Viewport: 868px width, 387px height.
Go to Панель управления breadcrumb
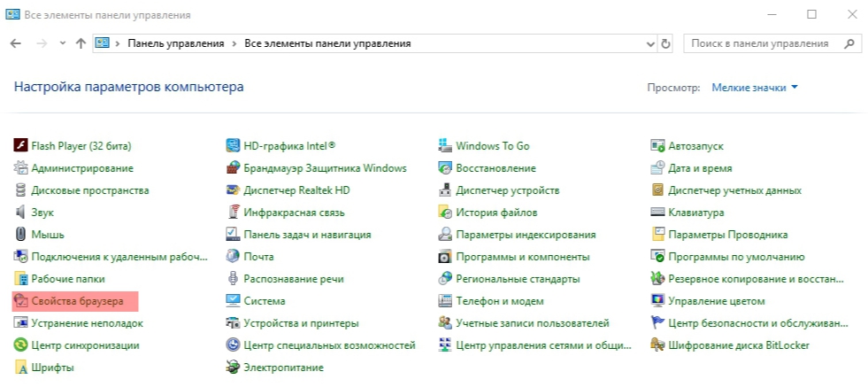(176, 43)
